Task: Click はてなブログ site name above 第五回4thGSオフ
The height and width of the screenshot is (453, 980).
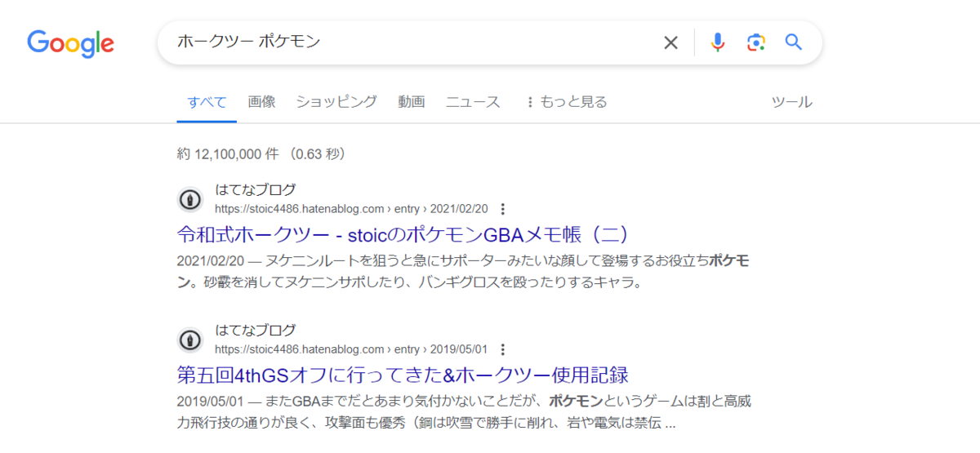Action: [x=256, y=331]
